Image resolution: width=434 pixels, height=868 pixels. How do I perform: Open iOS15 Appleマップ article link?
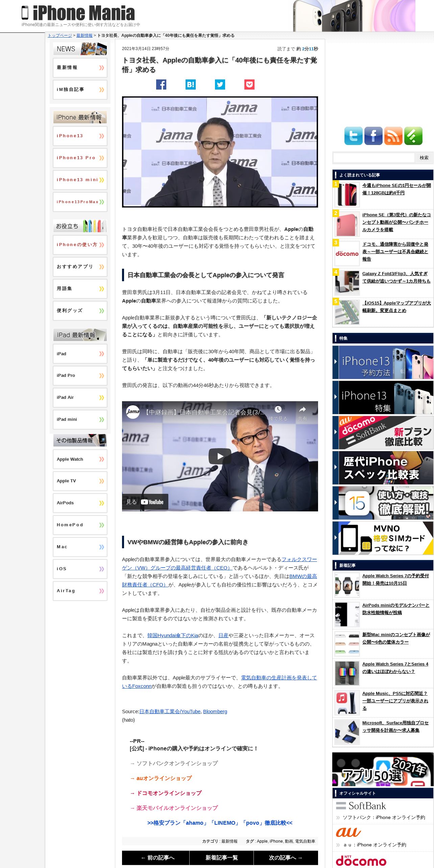tap(396, 307)
